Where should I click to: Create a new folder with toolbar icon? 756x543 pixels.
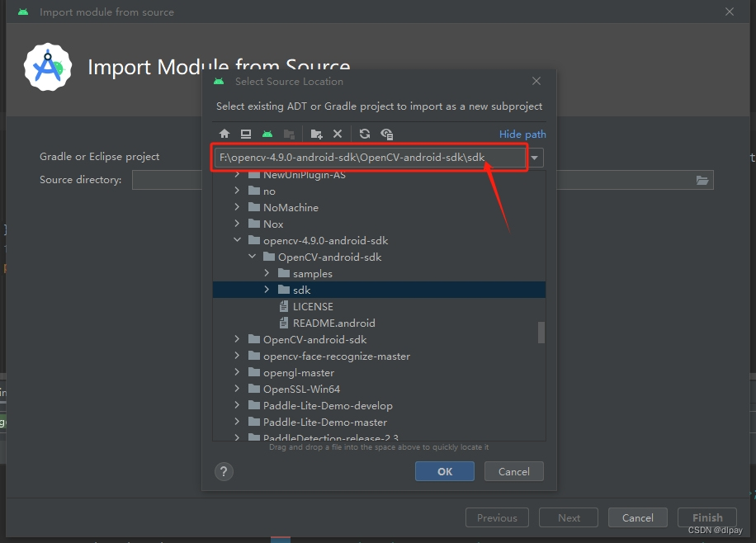(316, 134)
